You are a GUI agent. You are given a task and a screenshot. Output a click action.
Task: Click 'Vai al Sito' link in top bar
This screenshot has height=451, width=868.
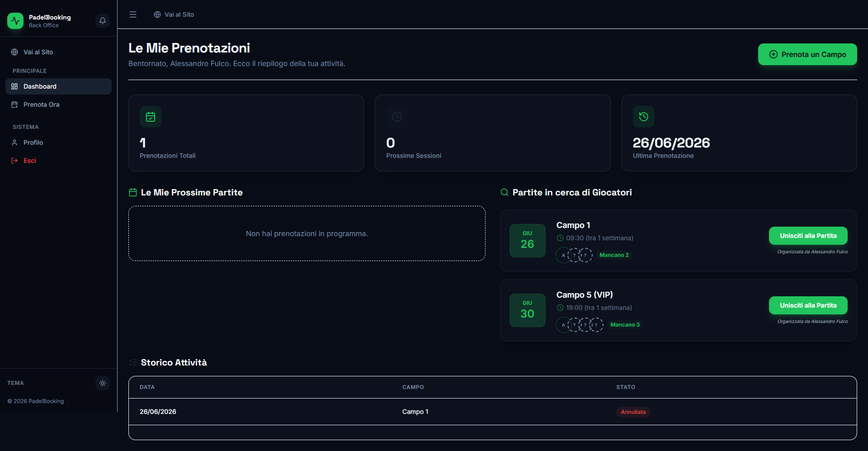174,14
